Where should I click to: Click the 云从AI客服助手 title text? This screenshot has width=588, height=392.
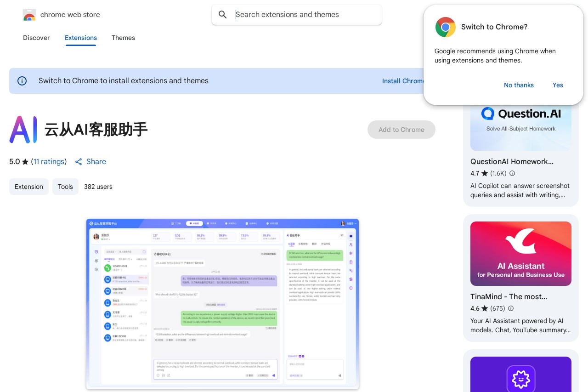pos(96,130)
